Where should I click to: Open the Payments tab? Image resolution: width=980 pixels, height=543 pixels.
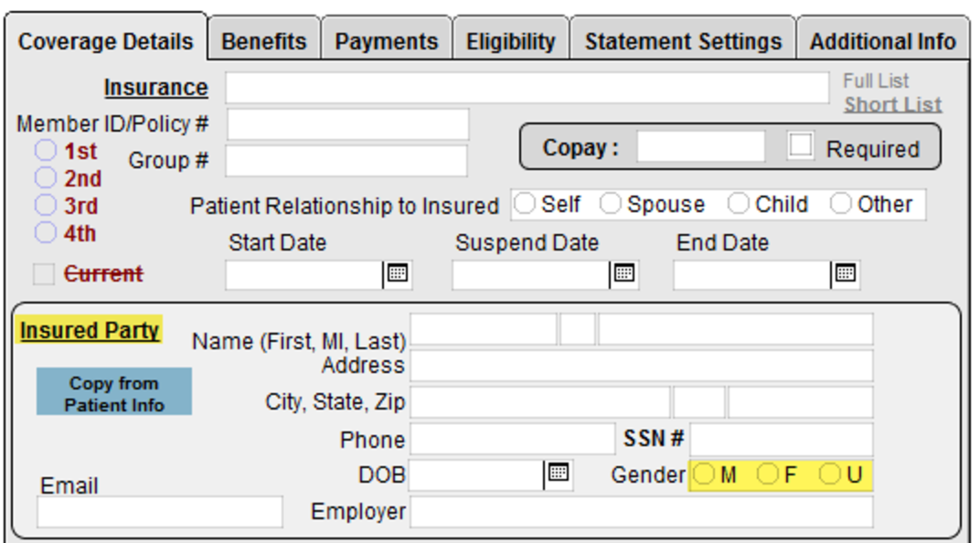coord(386,41)
